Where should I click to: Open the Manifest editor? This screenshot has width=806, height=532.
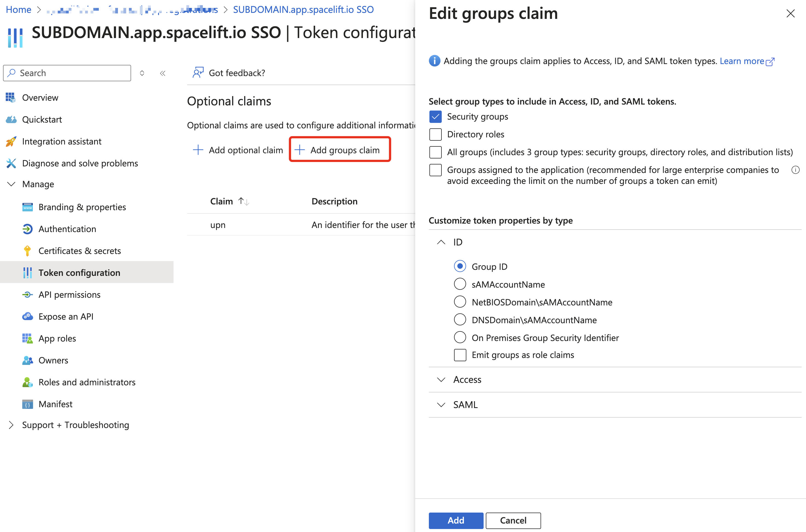[55, 404]
